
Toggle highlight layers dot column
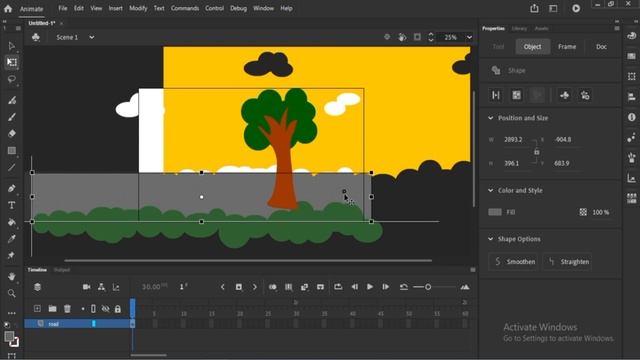pyautogui.click(x=83, y=309)
